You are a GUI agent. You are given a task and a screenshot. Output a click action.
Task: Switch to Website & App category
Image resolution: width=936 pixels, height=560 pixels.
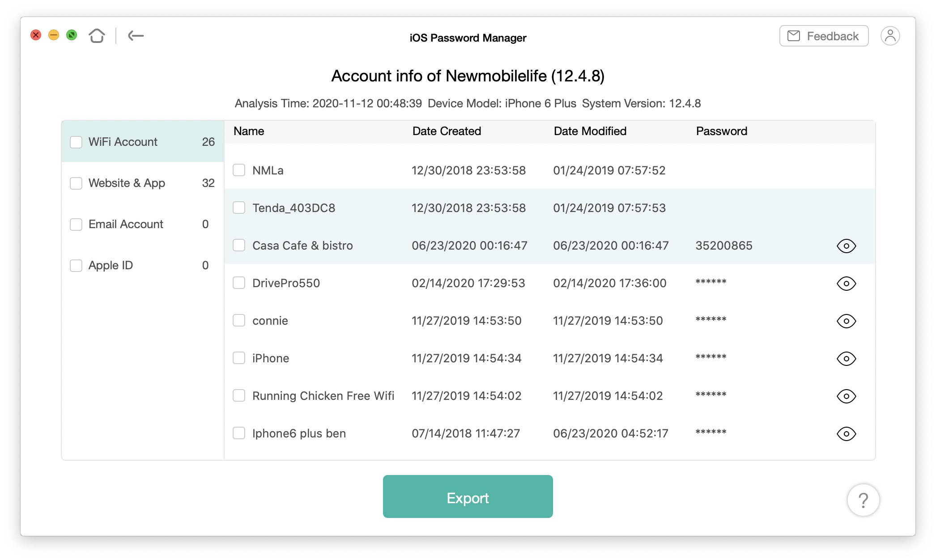point(127,183)
